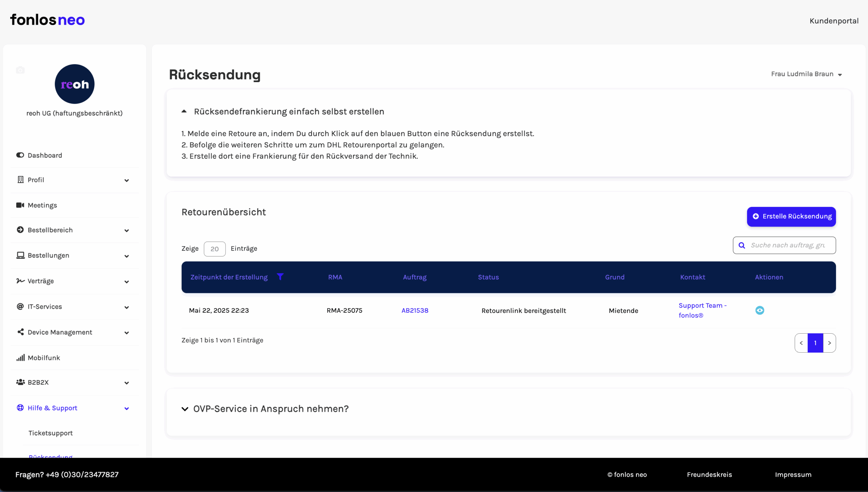The image size is (868, 492).
Task: Click the Mai 22, 2025 22:23 date cell
Action: [x=219, y=310]
